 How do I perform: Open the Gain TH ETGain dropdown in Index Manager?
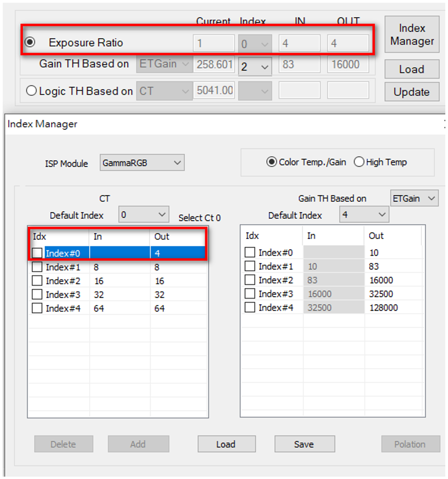tap(414, 198)
